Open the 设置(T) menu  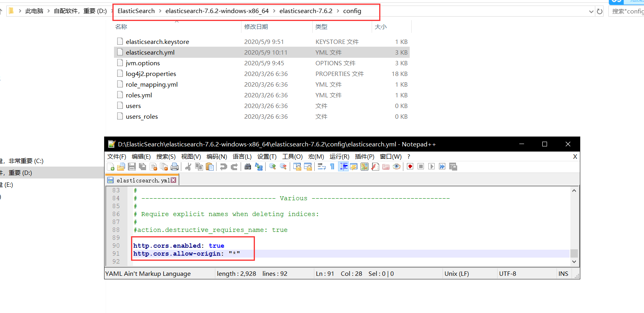coord(267,157)
